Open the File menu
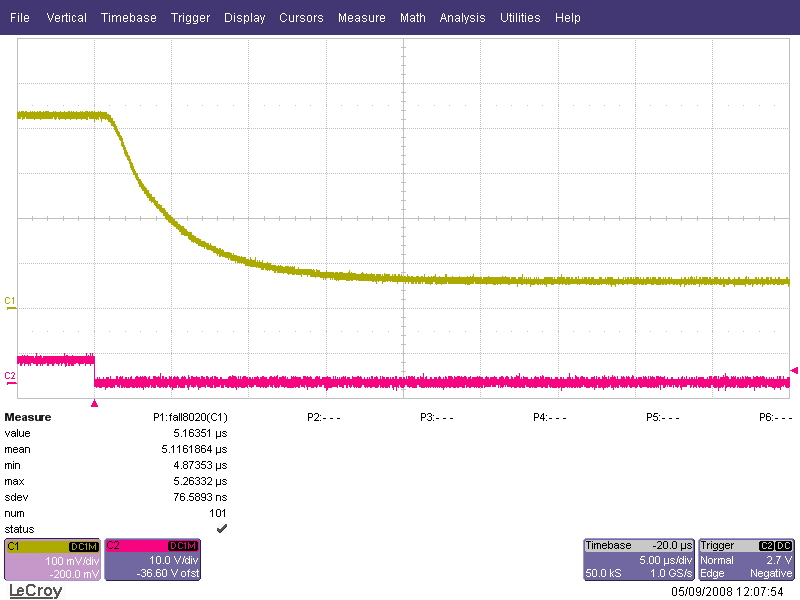 (x=20, y=18)
